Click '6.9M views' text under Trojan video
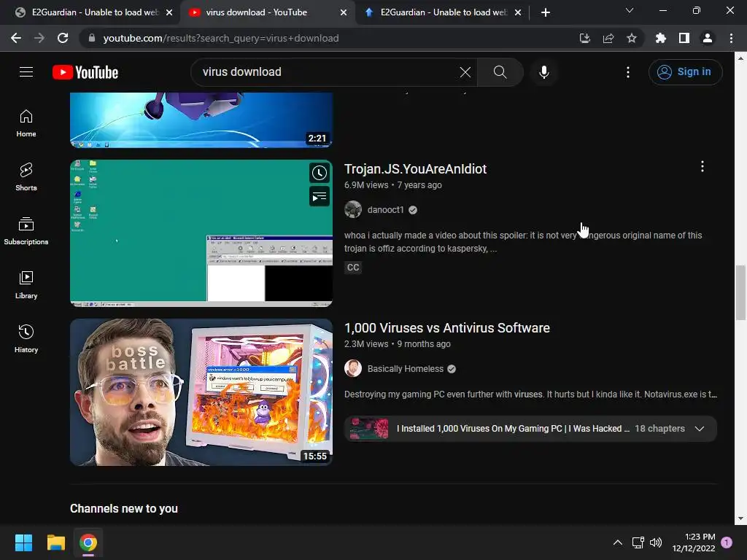 pos(366,185)
